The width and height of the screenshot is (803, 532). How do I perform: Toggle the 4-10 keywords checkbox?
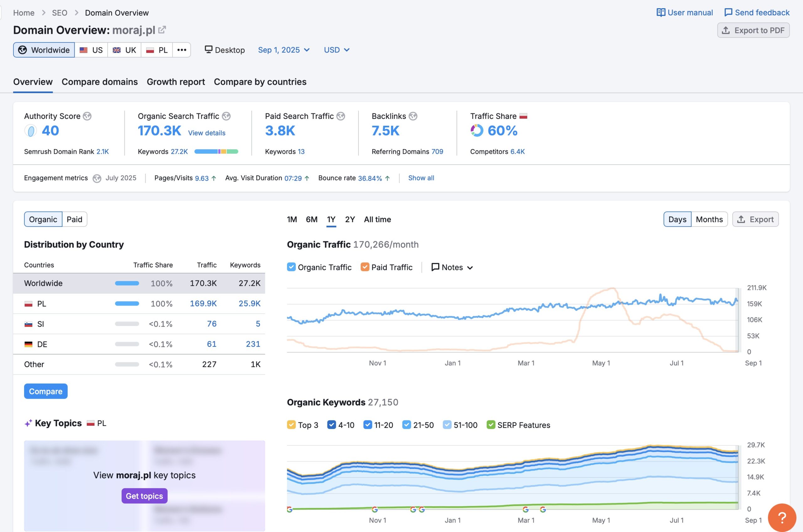332,425
